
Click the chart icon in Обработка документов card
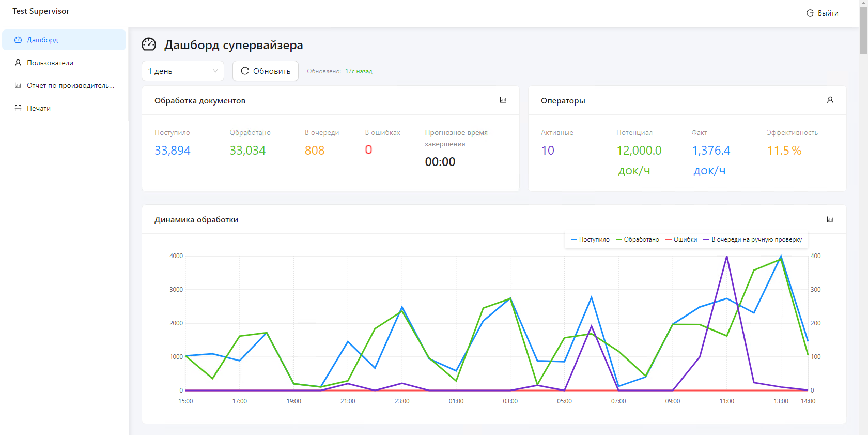[503, 100]
